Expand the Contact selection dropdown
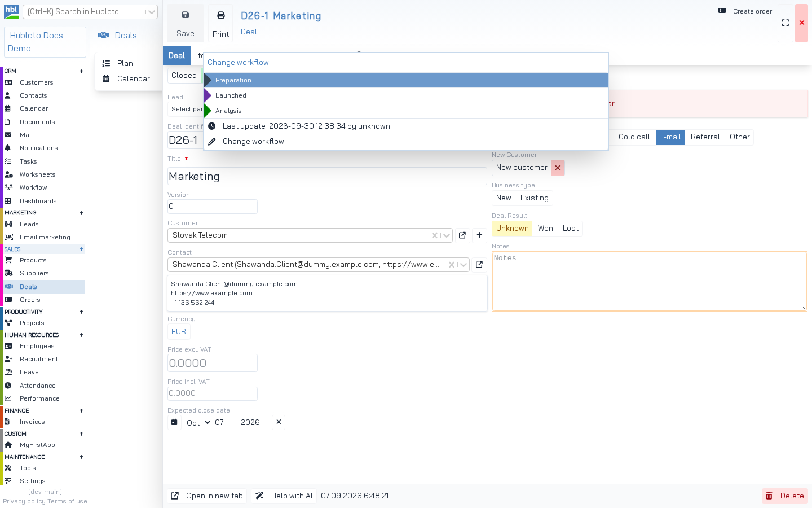Screen dimensions: 812x508 click(x=463, y=265)
